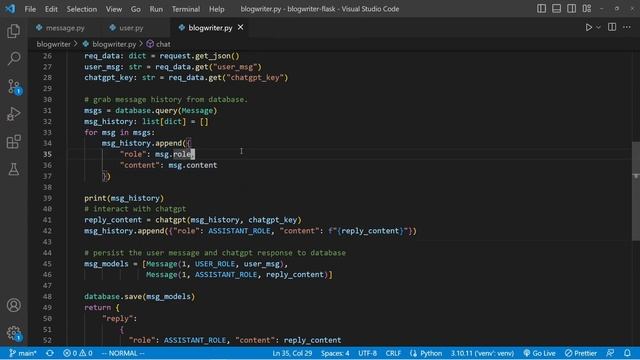Open the Run menu
This screenshot has height=360, width=640.
pos(156,9)
